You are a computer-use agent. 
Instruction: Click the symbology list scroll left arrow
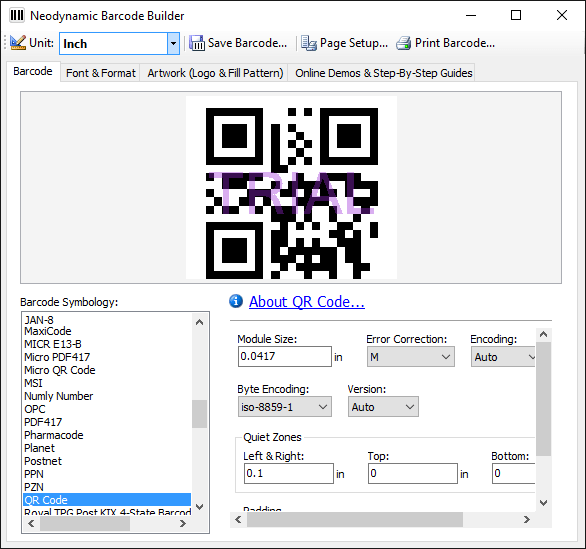point(31,523)
